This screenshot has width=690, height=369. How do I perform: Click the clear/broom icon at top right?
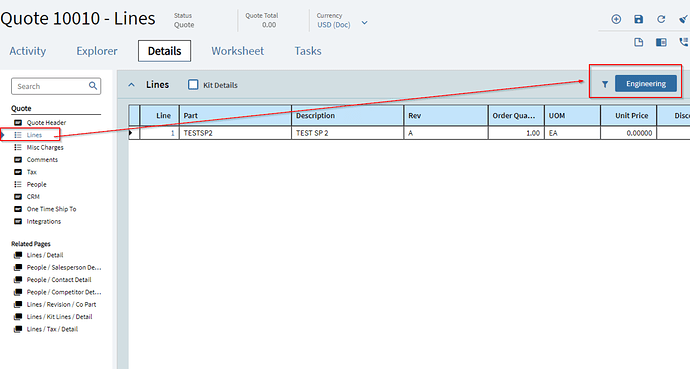click(683, 19)
